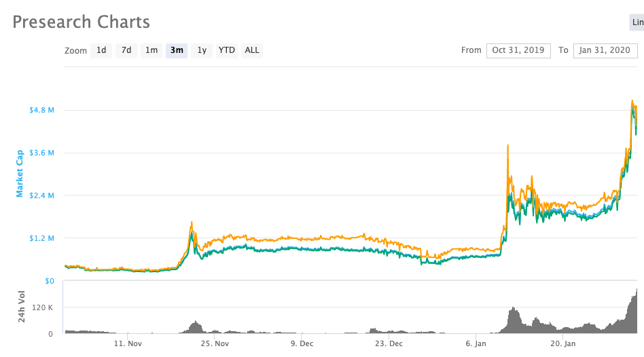Click the Presearch Charts heading
Screen dimensions: 644x357
pyautogui.click(x=82, y=22)
